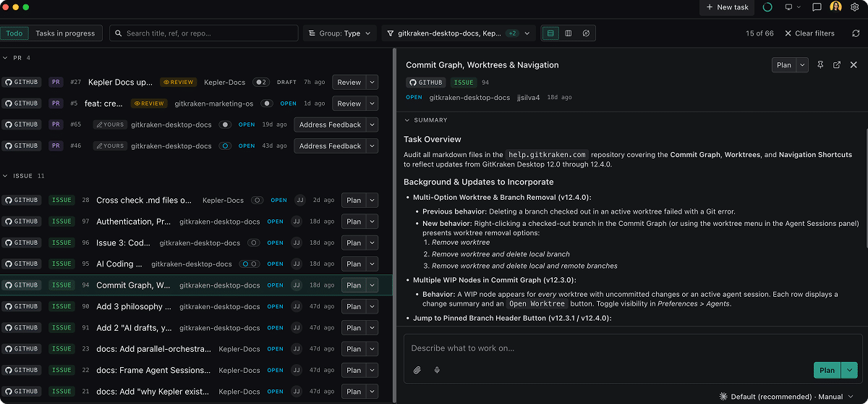This screenshot has width=868, height=404.
Task: Click the comment count badge on PR #27
Action: point(261,83)
